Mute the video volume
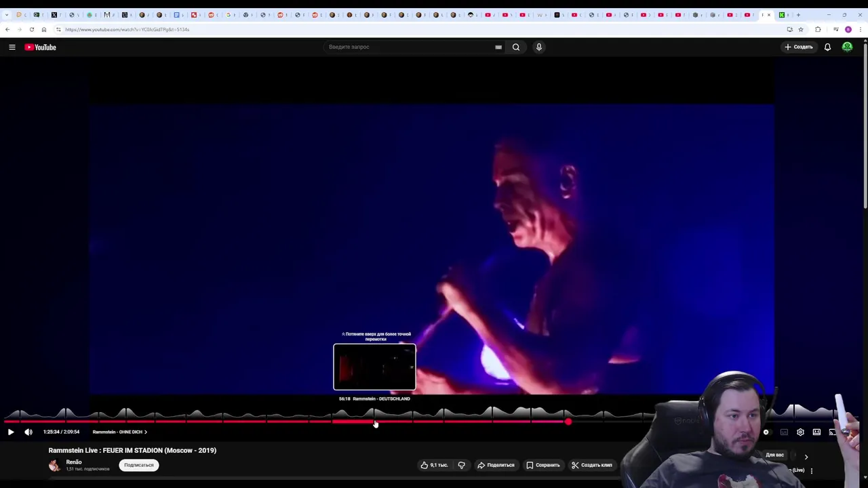The height and width of the screenshot is (488, 868). [28, 432]
